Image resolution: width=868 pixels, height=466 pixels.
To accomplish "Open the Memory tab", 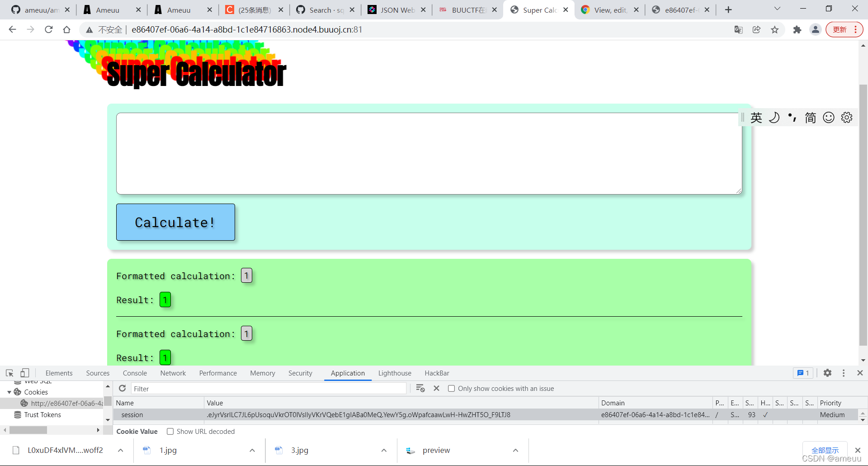I will pos(263,373).
